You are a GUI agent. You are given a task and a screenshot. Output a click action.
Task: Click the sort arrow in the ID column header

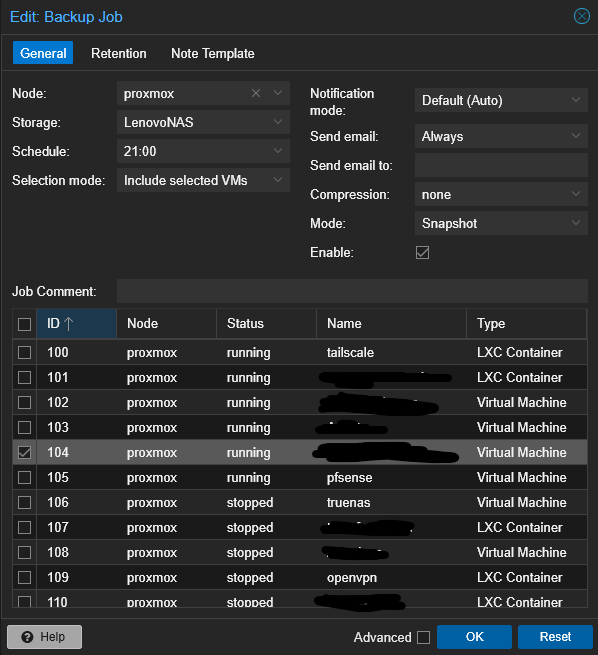point(69,324)
